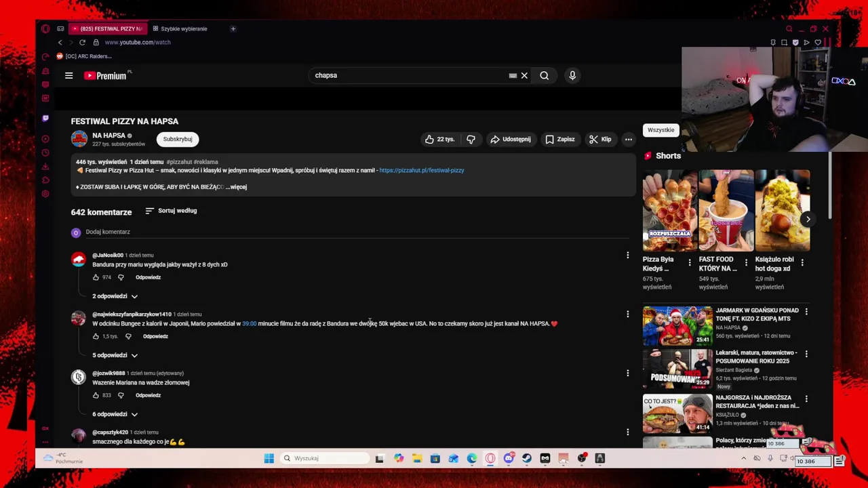This screenshot has width=868, height=488.
Task: Expand the description with ...więcej
Action: coord(237,187)
